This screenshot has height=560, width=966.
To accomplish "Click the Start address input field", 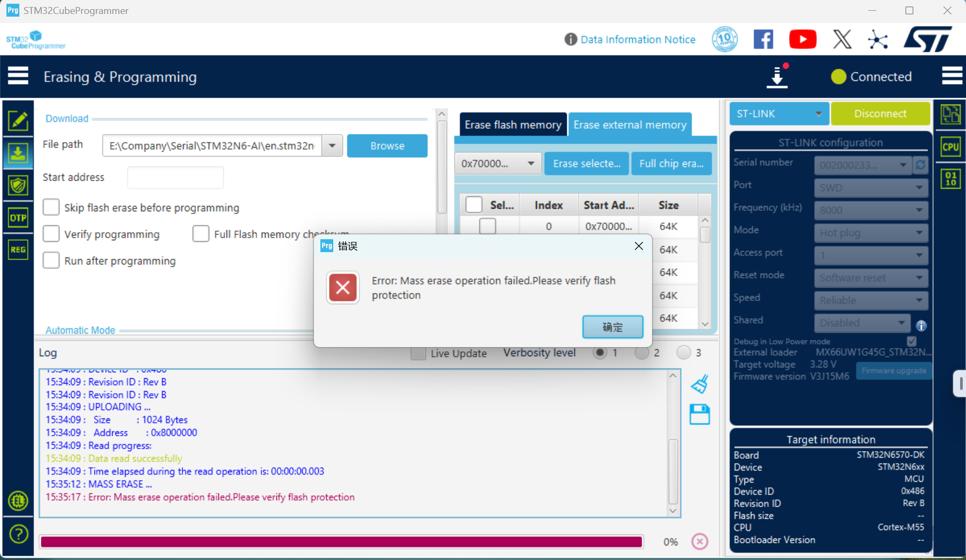I will pos(175,178).
